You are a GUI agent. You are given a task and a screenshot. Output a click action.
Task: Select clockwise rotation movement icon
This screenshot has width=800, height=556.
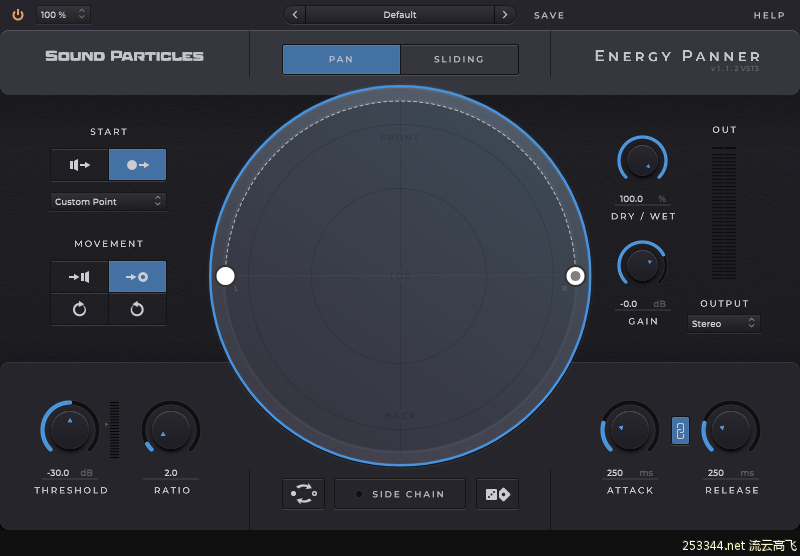80,309
